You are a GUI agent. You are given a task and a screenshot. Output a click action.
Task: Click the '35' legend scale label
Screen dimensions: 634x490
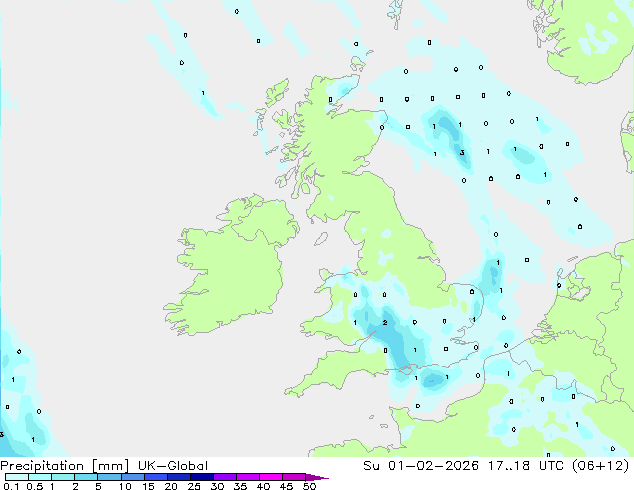tap(240, 486)
